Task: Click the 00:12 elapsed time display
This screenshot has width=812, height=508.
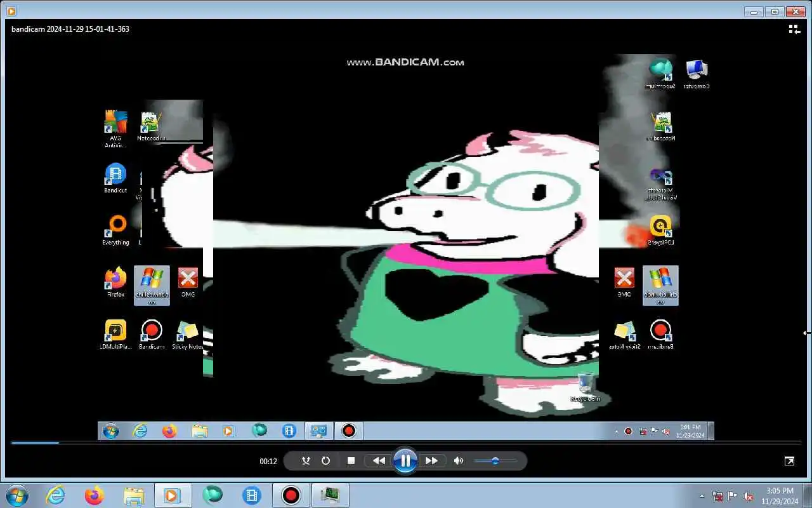Action: [268, 462]
